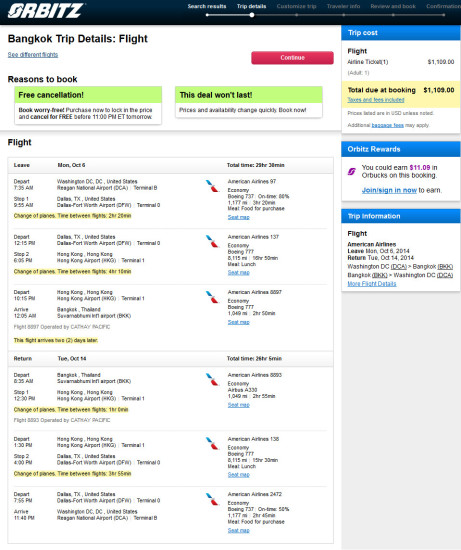Viewport: 461px width, 550px height.
Task: Click the Bangkok Trip Details: Flight heading
Action: pyautogui.click(x=78, y=39)
